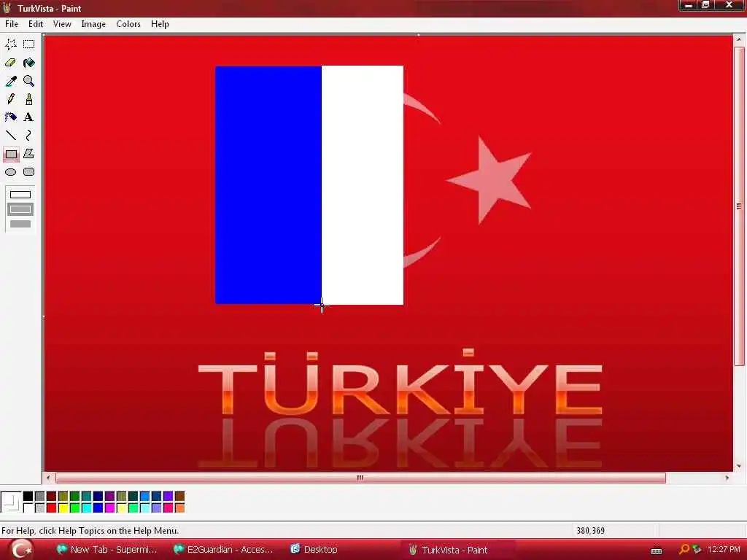Viewport: 747px width, 560px height.
Task: Pick the brown color swatch
Action: click(x=179, y=496)
